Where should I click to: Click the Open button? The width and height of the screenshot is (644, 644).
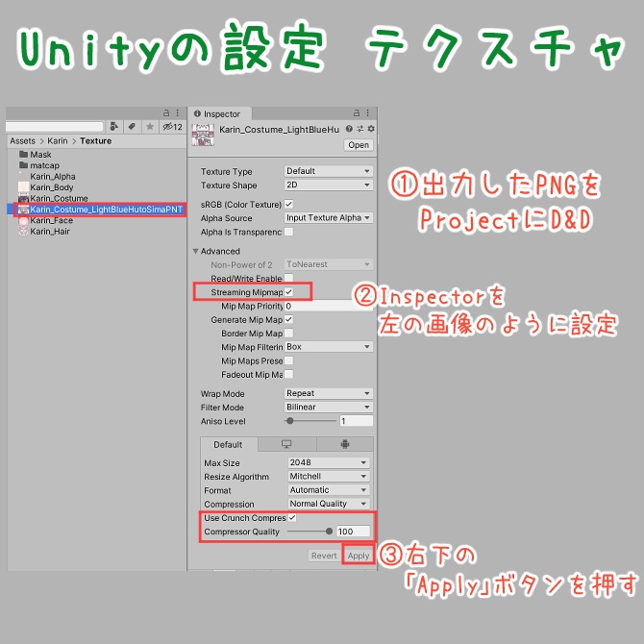(x=359, y=145)
